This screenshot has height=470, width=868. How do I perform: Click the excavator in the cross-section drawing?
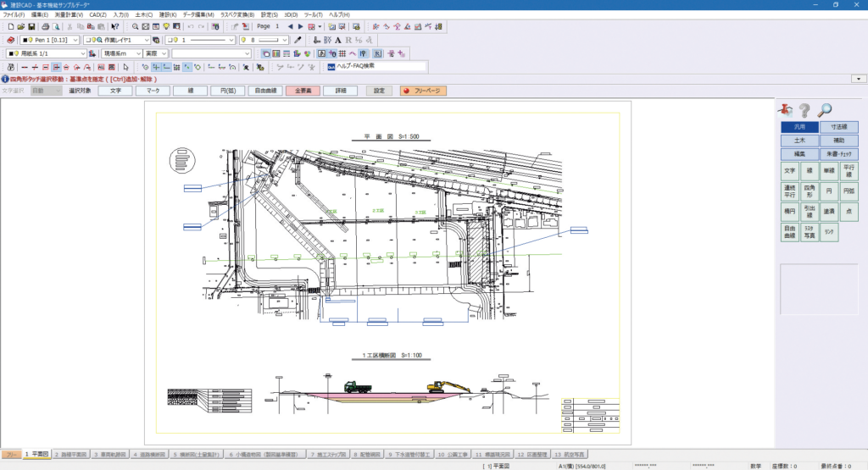448,386
